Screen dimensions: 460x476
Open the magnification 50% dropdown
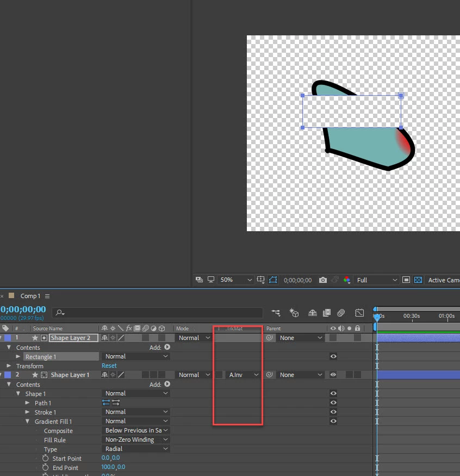(x=235, y=280)
